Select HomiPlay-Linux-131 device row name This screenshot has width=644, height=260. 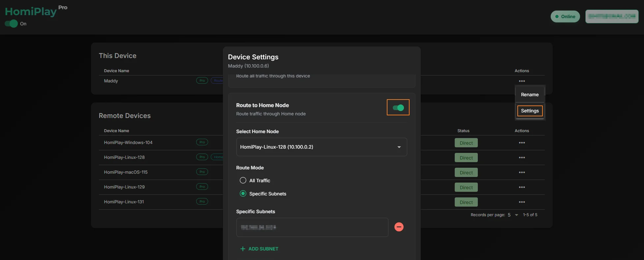(124, 202)
